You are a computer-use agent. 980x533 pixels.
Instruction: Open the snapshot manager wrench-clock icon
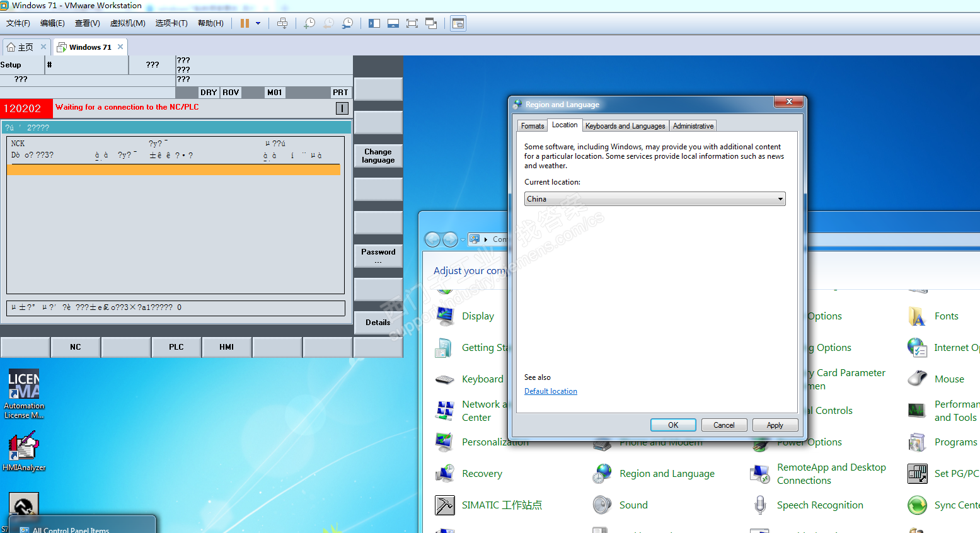[347, 23]
